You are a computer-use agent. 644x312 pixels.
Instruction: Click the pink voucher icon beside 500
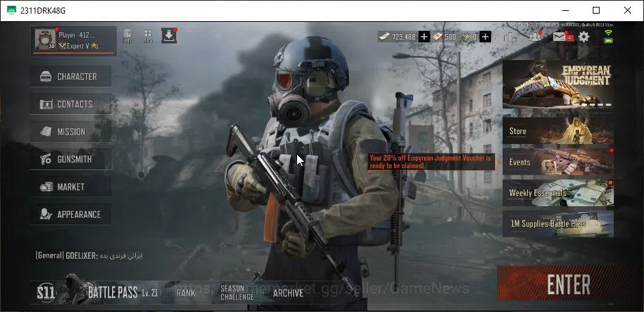[x=437, y=37]
